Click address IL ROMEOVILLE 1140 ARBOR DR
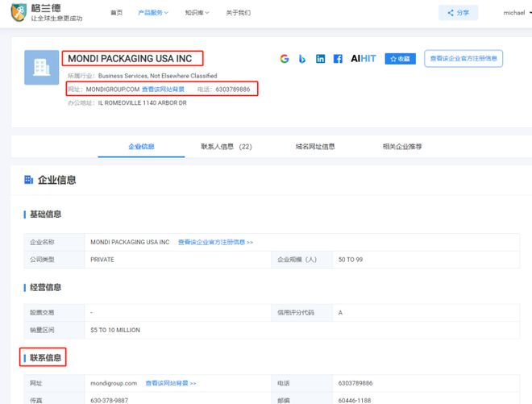 [143, 103]
